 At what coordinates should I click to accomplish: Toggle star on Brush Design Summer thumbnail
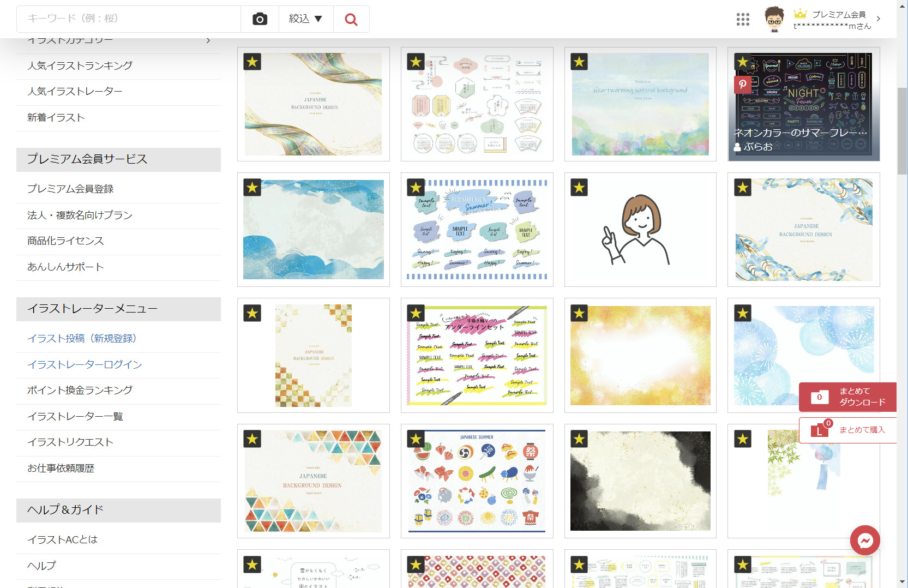(x=416, y=188)
